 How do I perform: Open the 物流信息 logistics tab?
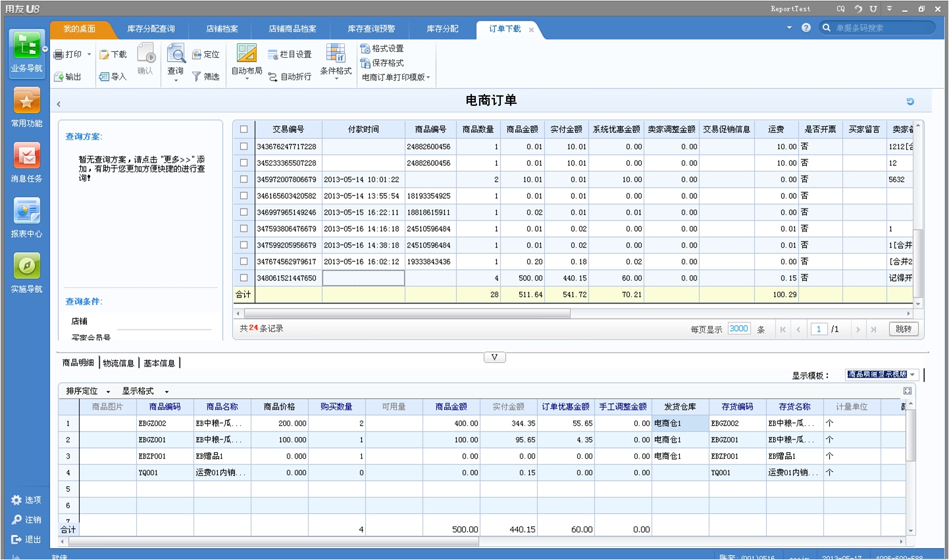[x=118, y=363]
